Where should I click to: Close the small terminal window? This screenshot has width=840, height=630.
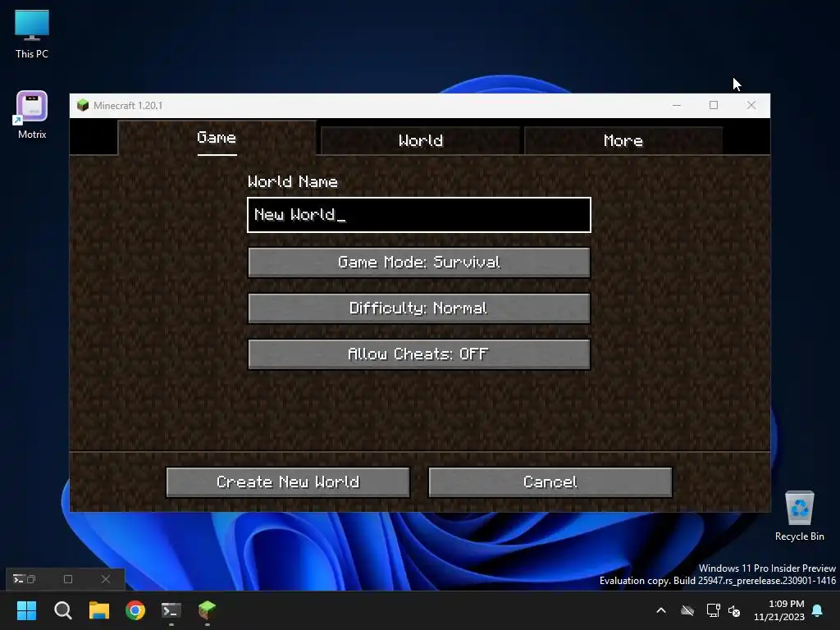[106, 579]
